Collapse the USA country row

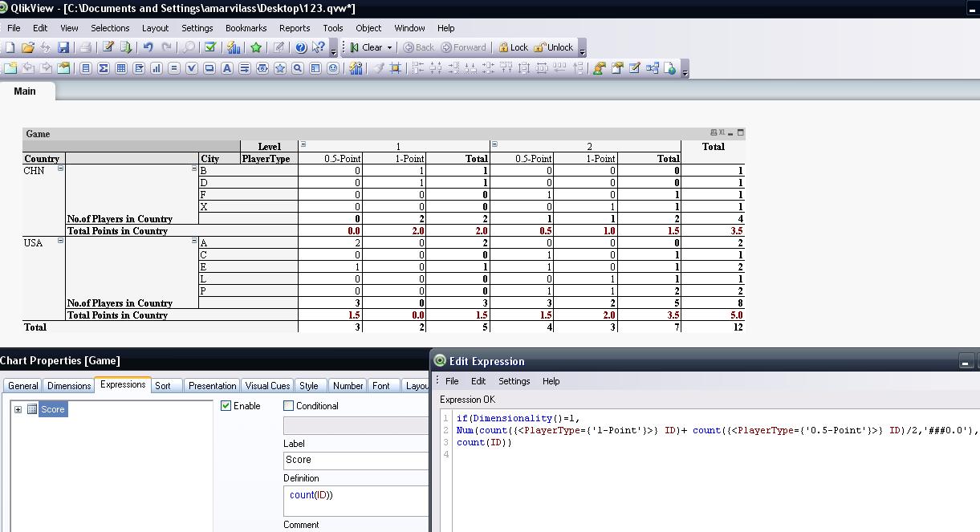(x=60, y=242)
